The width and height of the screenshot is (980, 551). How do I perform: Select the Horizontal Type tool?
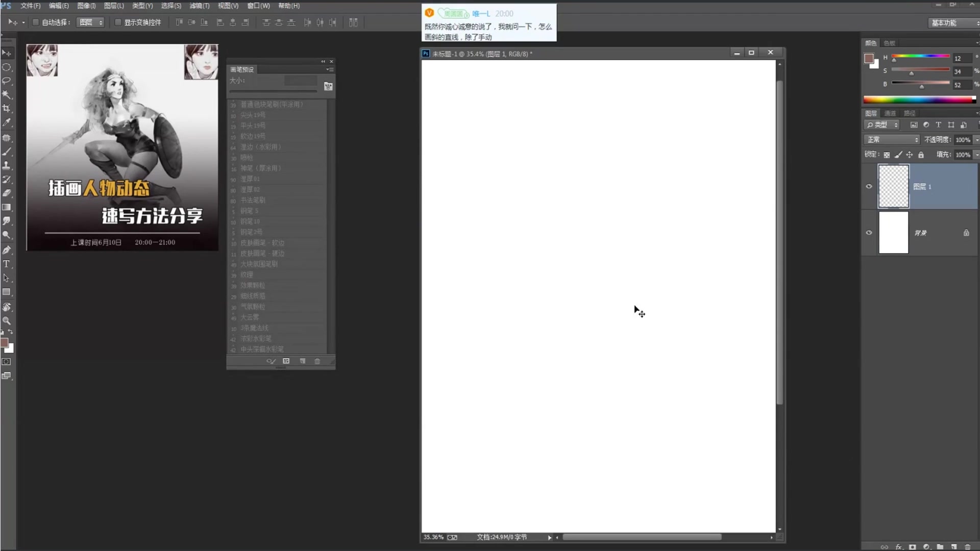pos(7,264)
